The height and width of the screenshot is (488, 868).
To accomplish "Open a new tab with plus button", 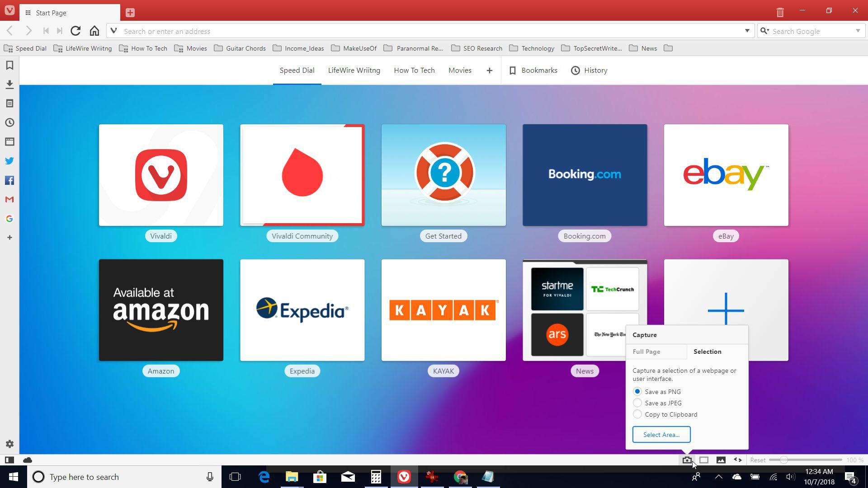I will (130, 13).
